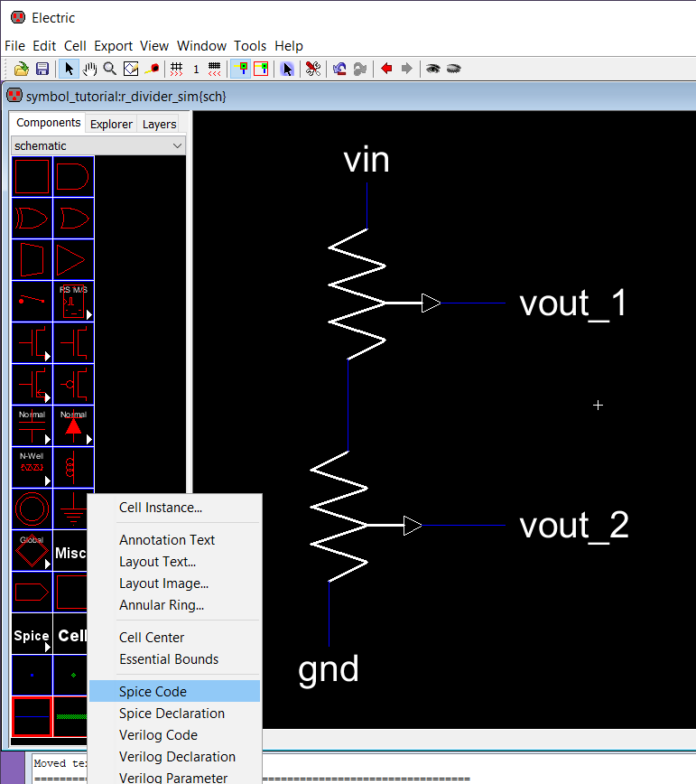The height and width of the screenshot is (784, 696).
Task: Activate the Measure tool
Action: click(x=152, y=69)
